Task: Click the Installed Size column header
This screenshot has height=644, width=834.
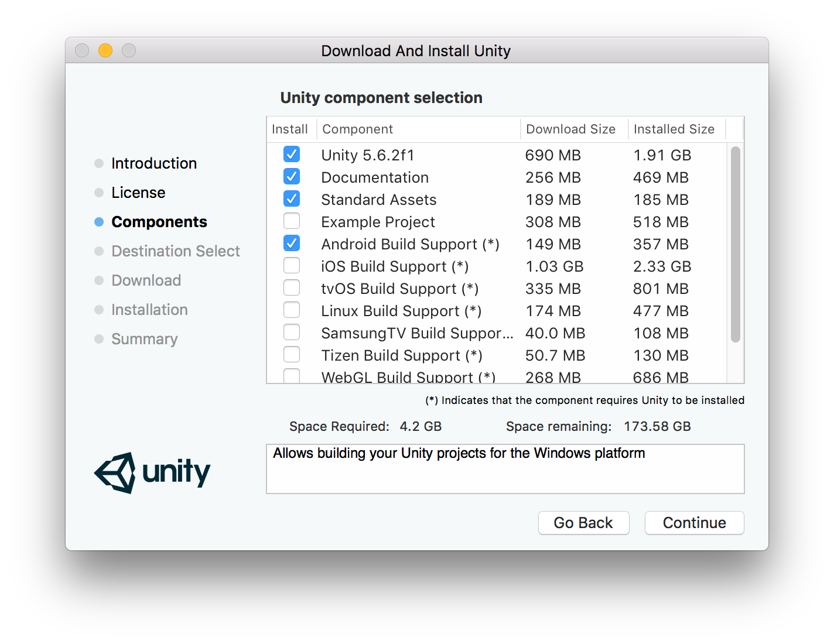Action: [x=677, y=129]
